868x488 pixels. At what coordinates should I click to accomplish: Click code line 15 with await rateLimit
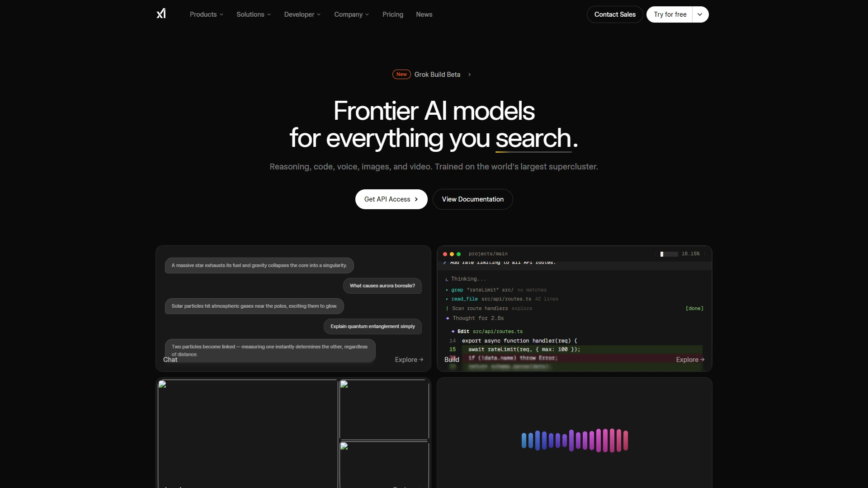click(x=576, y=349)
